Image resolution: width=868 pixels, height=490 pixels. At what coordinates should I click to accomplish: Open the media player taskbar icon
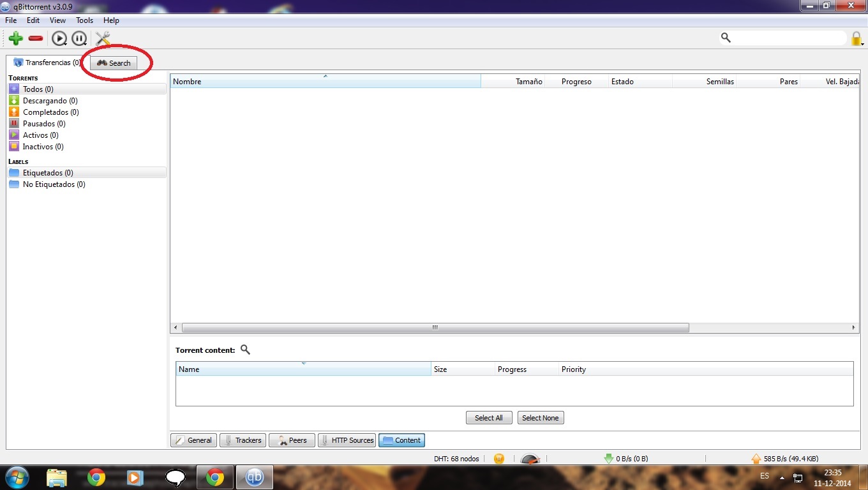135,477
